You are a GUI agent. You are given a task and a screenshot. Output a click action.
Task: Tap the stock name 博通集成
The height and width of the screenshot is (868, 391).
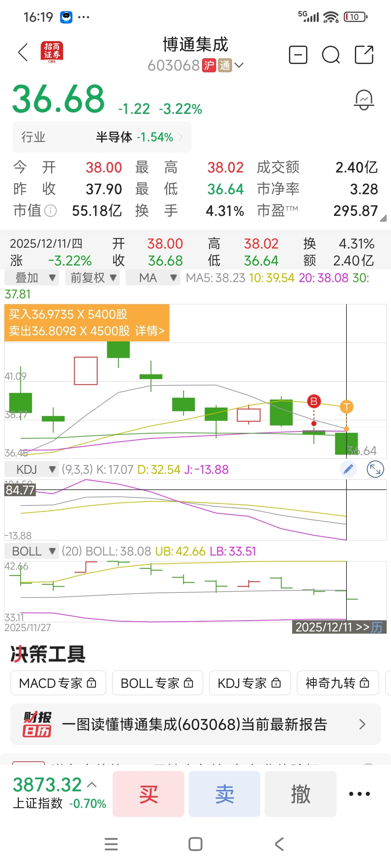[x=195, y=44]
